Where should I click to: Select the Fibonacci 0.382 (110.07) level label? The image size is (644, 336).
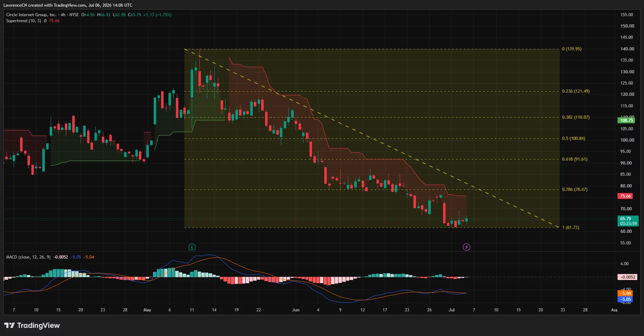[576, 117]
